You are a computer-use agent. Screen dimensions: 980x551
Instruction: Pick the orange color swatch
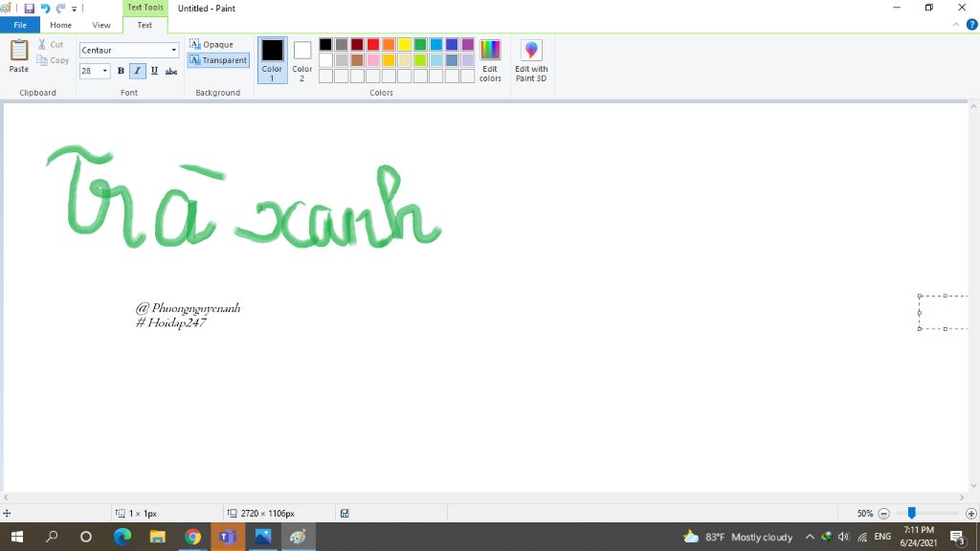pos(389,44)
